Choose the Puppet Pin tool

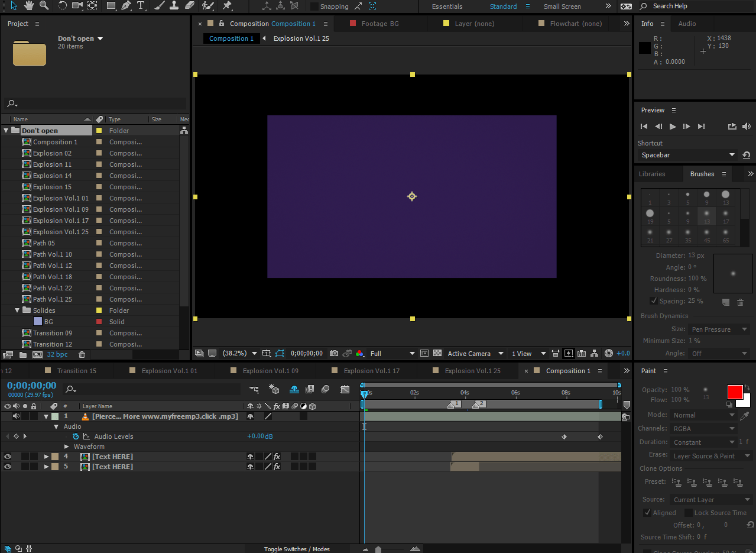228,7
